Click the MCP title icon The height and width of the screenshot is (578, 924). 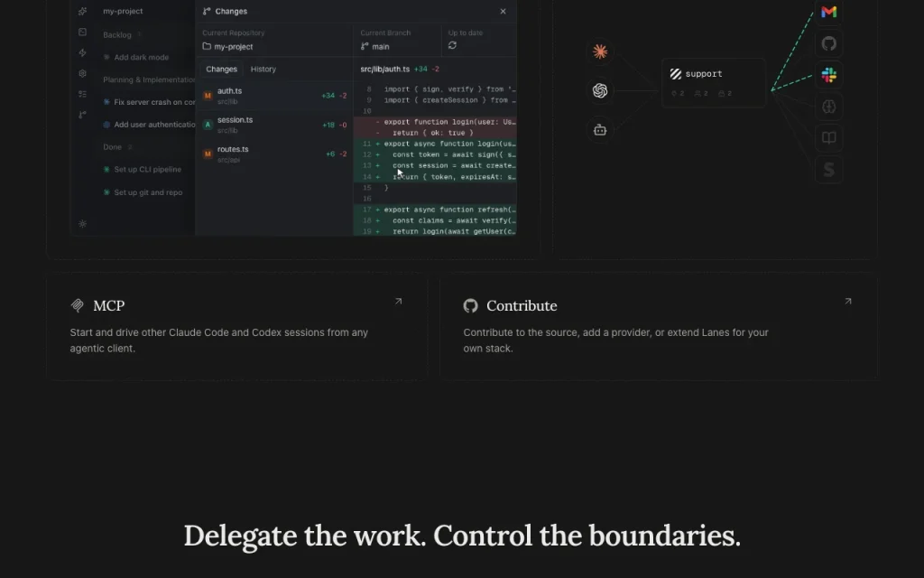pyautogui.click(x=78, y=305)
